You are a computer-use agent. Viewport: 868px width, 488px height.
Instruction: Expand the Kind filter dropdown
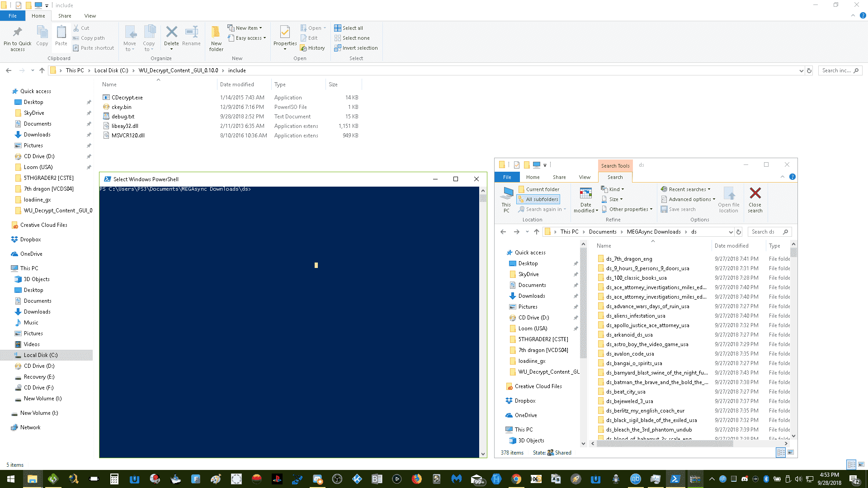[613, 189]
